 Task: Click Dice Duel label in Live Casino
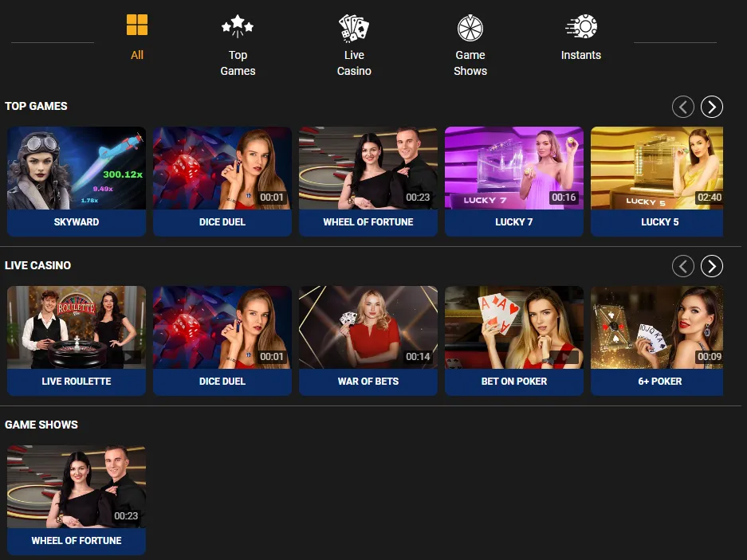(x=222, y=382)
